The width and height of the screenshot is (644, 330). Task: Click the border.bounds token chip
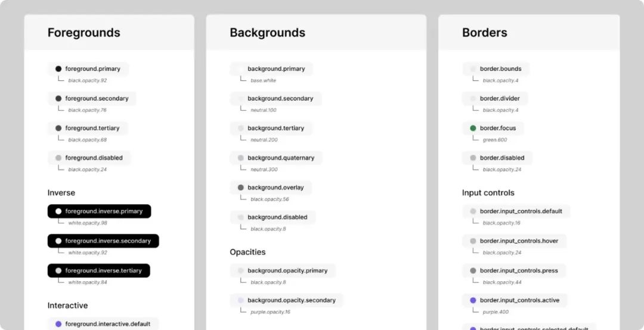click(496, 69)
